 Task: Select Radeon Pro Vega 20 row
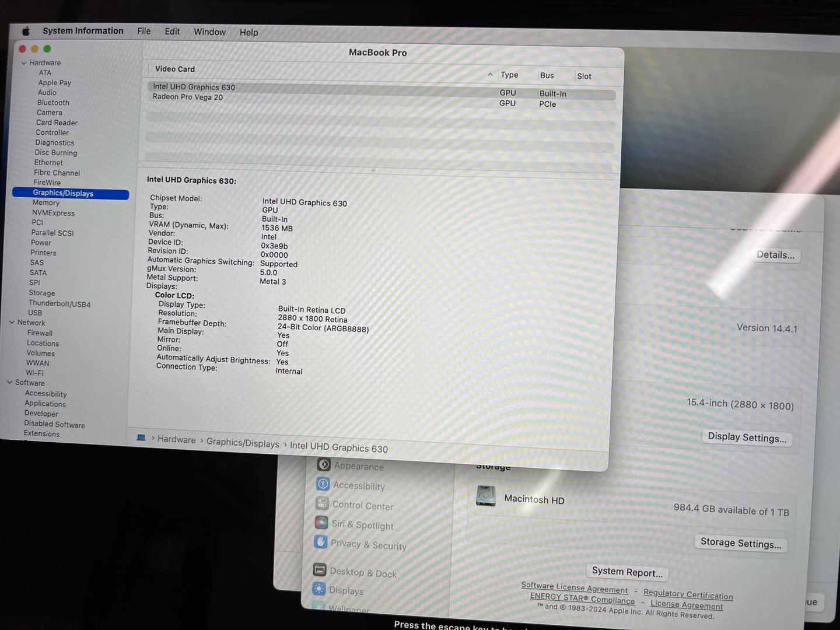(381, 100)
